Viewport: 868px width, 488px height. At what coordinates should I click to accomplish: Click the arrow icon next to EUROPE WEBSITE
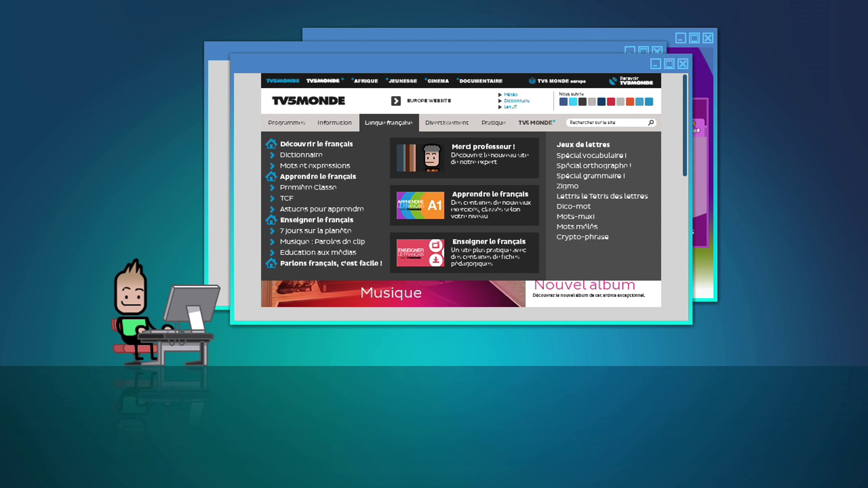(x=396, y=101)
